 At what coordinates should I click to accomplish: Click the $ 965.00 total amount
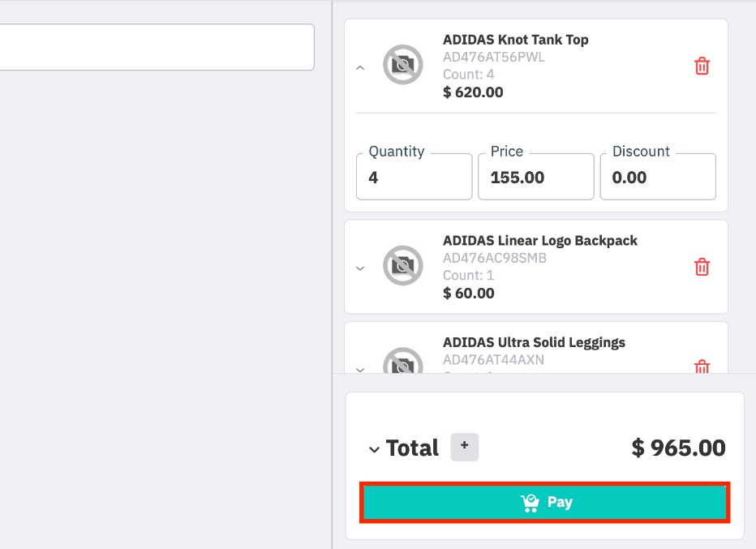[678, 448]
